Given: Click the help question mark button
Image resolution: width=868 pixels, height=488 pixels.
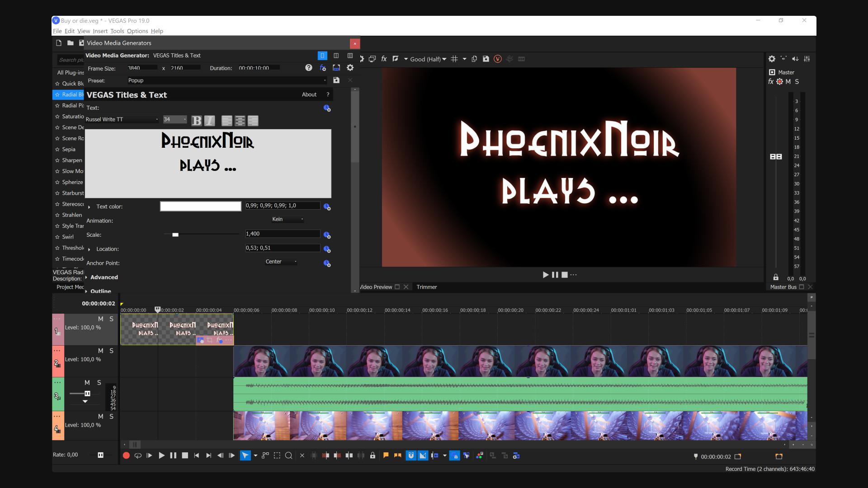Looking at the screenshot, I should [309, 68].
